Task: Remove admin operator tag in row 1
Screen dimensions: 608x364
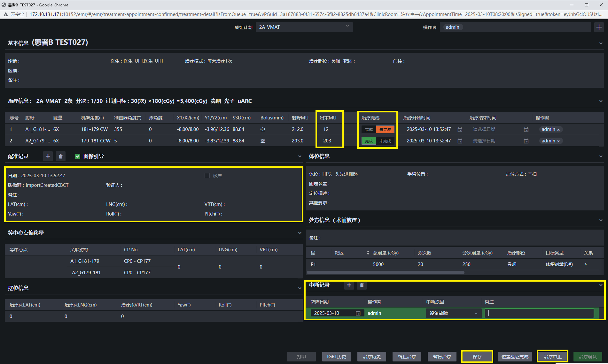Action: pos(558,130)
